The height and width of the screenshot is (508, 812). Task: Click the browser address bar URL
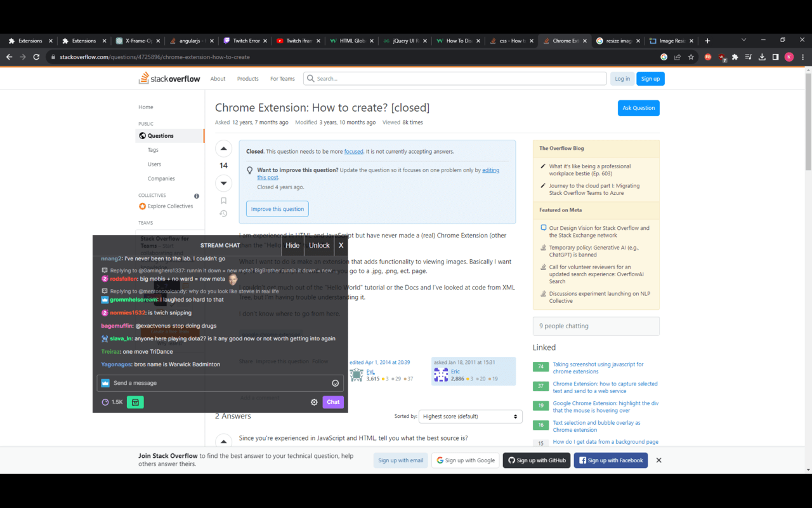(x=155, y=57)
